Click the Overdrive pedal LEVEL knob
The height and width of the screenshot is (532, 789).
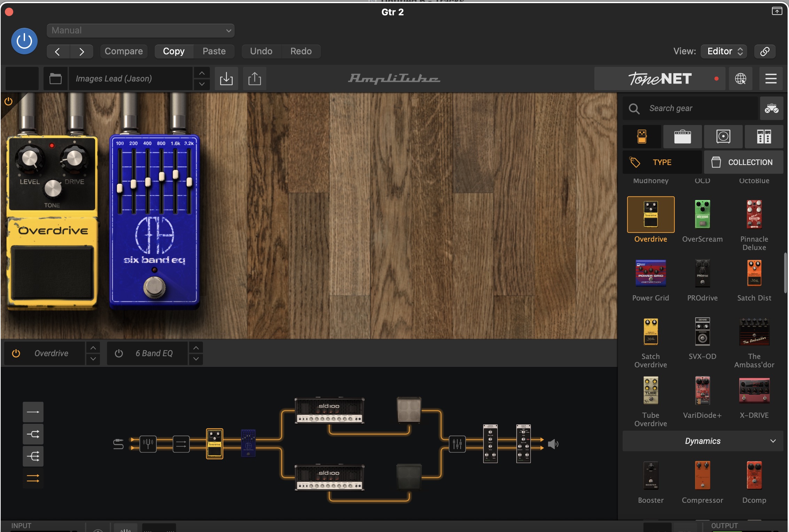(x=30, y=159)
